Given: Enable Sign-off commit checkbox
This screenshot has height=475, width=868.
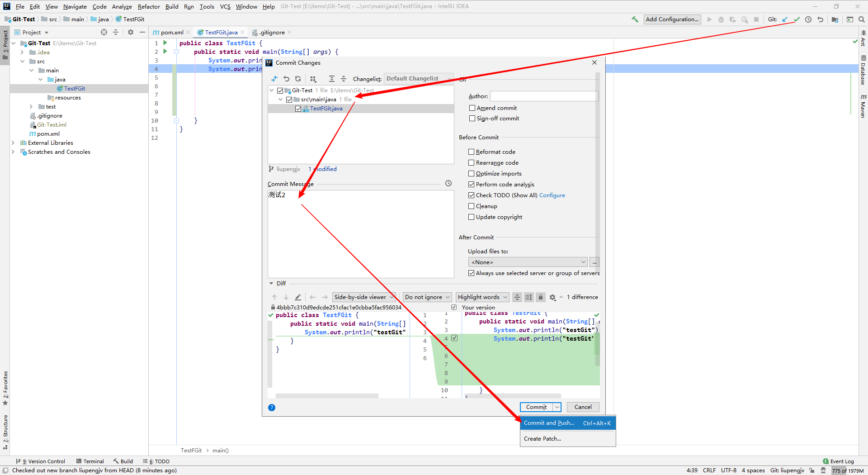Looking at the screenshot, I should coord(472,119).
